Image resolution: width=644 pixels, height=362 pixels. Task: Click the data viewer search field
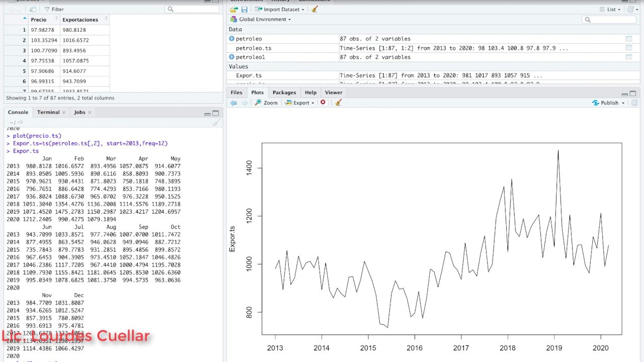(x=191, y=9)
